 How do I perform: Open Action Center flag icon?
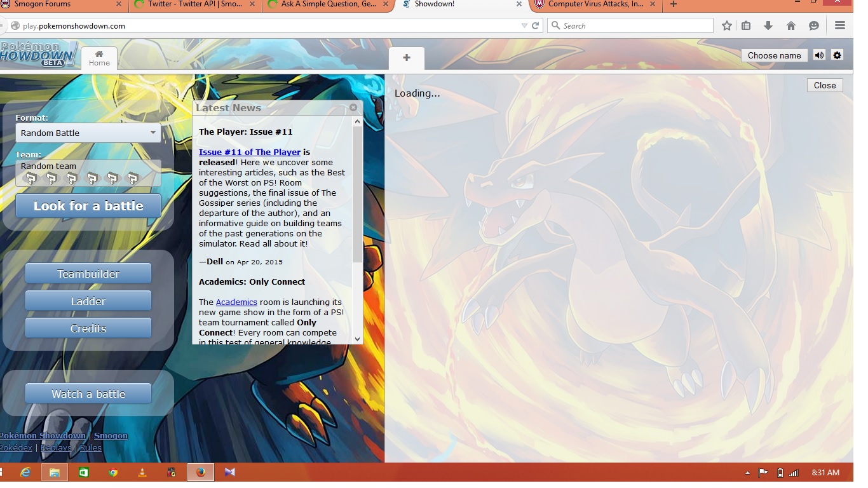tap(763, 473)
